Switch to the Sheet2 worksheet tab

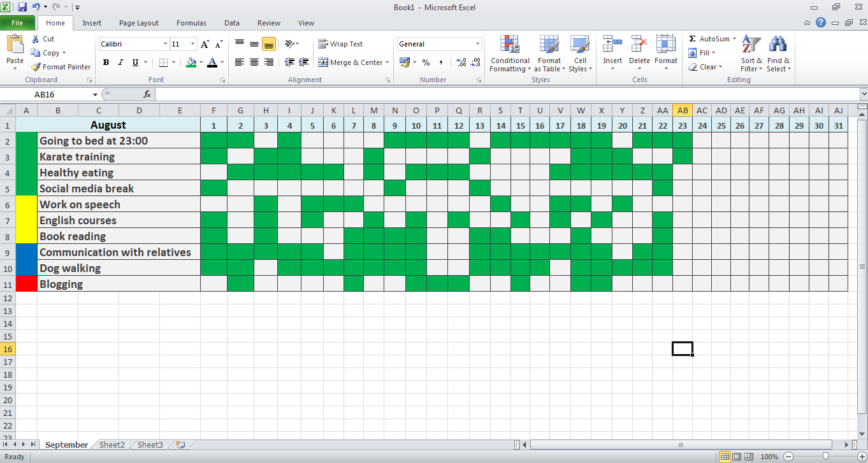pyautogui.click(x=112, y=445)
